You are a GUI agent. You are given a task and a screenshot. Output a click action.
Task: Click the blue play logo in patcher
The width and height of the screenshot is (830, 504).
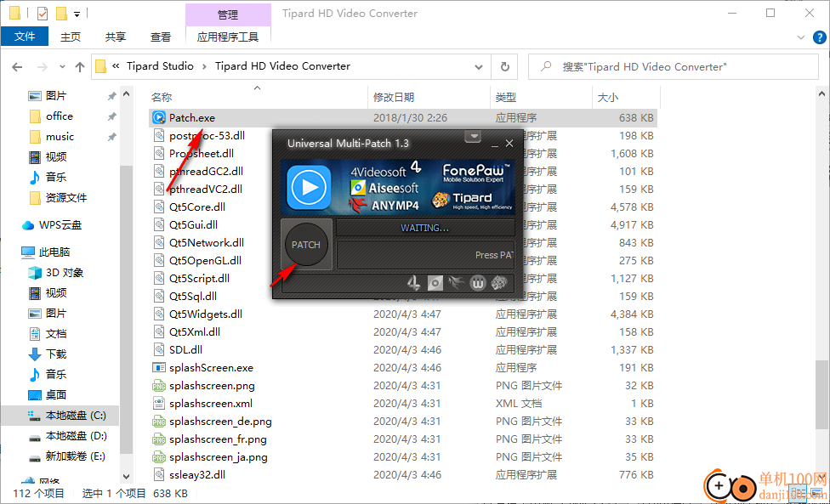point(310,188)
